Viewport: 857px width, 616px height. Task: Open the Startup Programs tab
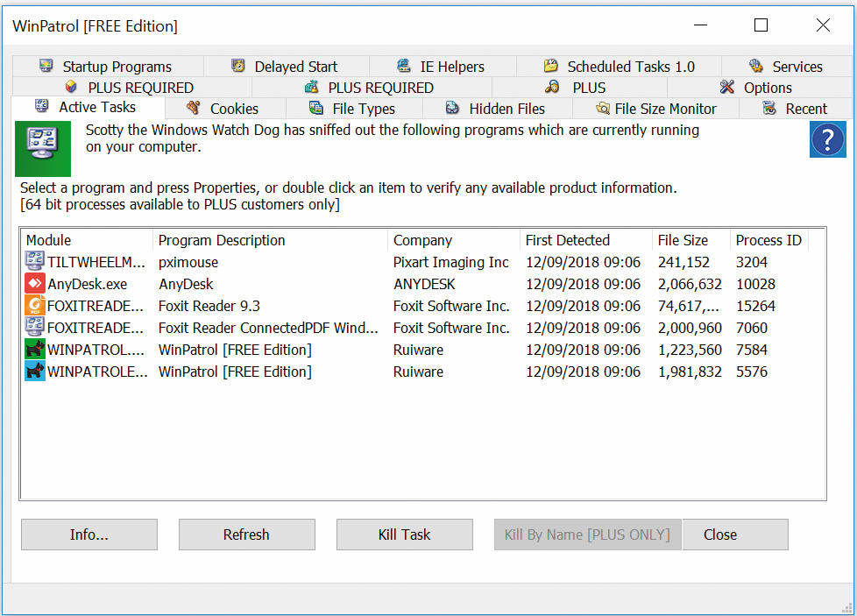tap(108, 66)
